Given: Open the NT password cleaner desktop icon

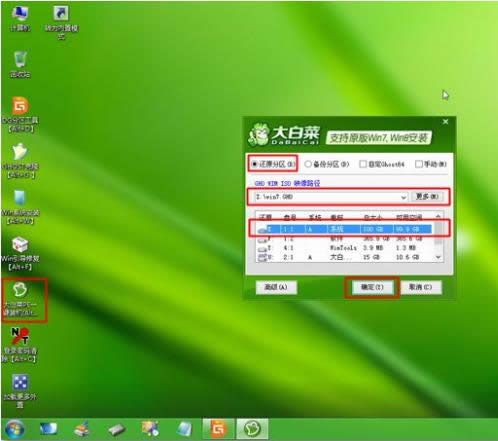Looking at the screenshot, I should pos(20,345).
